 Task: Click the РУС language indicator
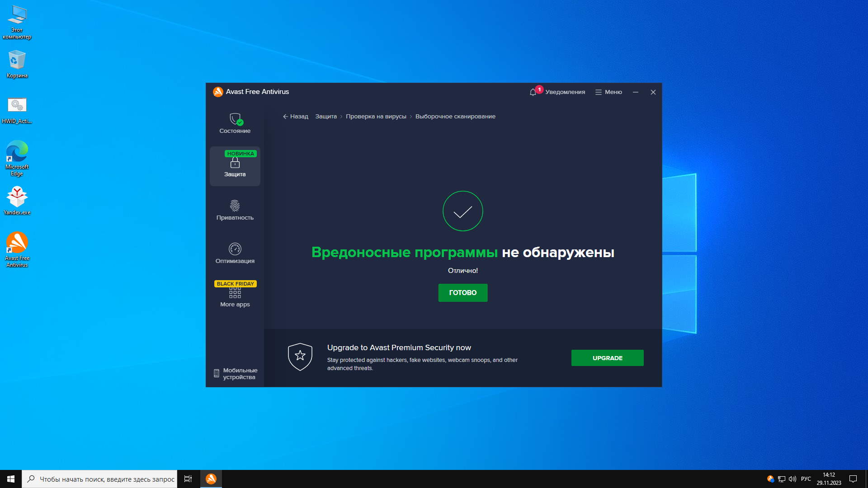pos(806,479)
